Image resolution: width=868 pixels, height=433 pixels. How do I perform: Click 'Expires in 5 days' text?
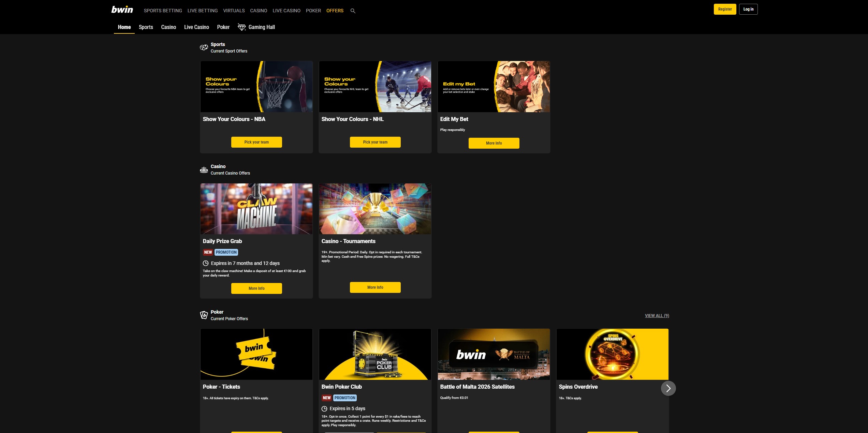(x=348, y=408)
